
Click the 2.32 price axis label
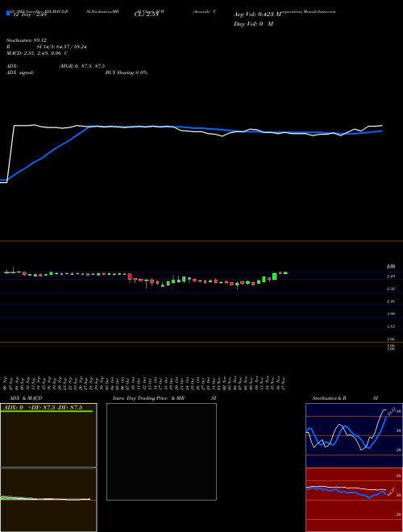391,289
